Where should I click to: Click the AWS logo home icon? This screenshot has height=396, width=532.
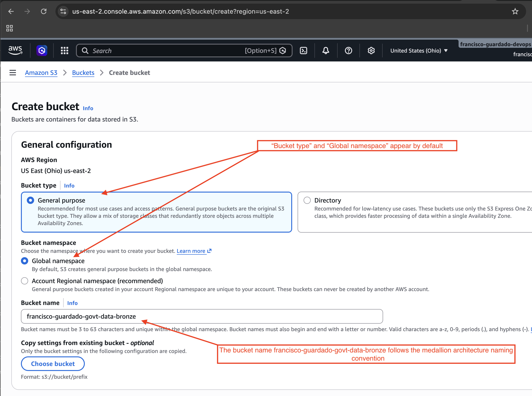(x=15, y=50)
